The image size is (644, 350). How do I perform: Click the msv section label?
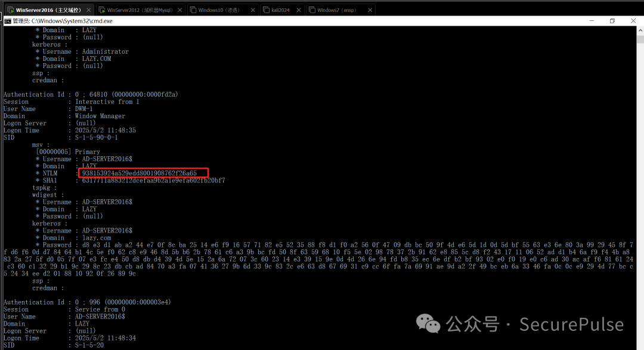(41, 145)
